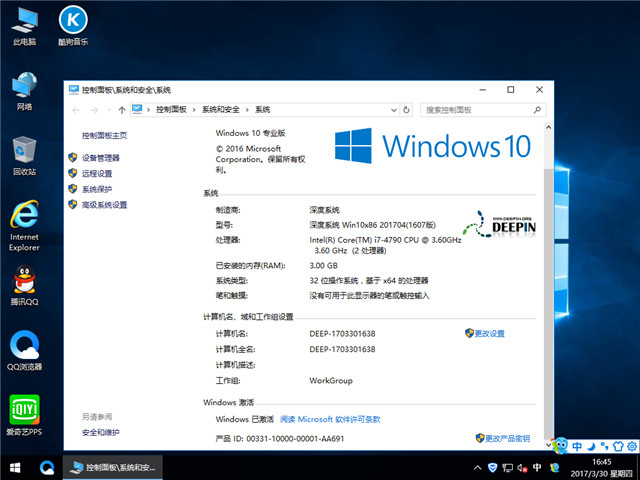Expand the chevron after 控制面板 breadcrumb
Viewport: 640px width, 480px height.
pyautogui.click(x=194, y=110)
